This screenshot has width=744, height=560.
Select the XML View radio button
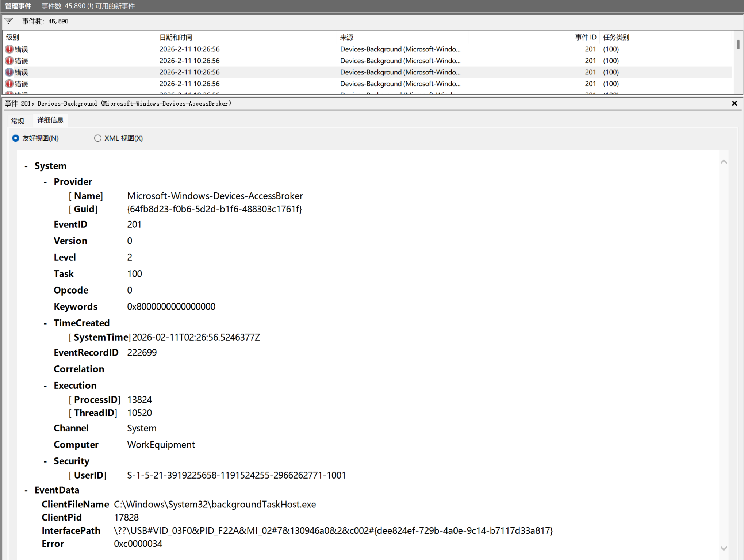[x=97, y=138]
